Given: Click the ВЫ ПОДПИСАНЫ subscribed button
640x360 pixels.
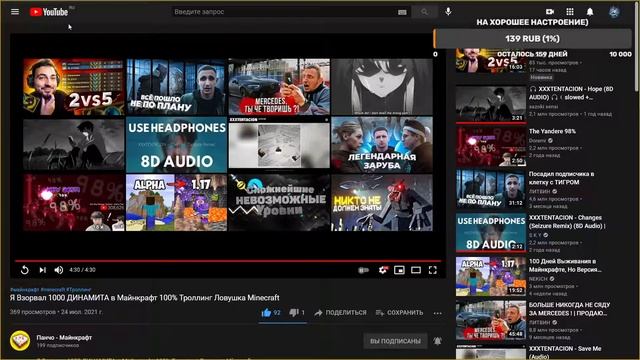Looking at the screenshot, I should pos(395,341).
